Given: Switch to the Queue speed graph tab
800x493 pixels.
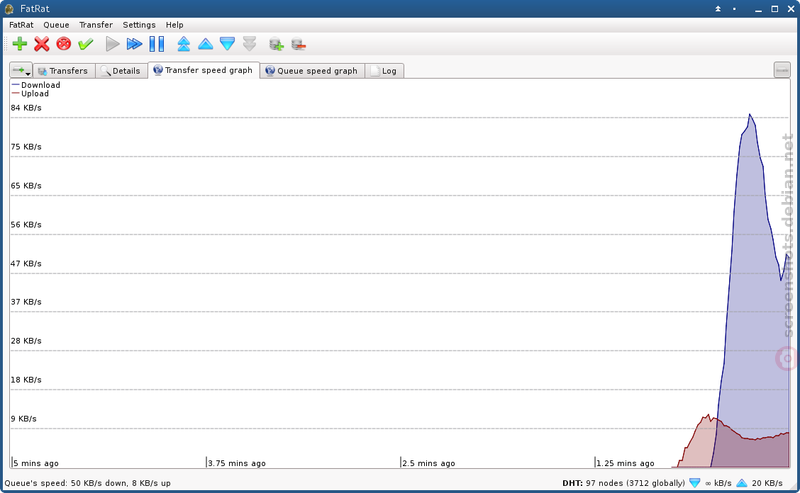Looking at the screenshot, I should 312,70.
